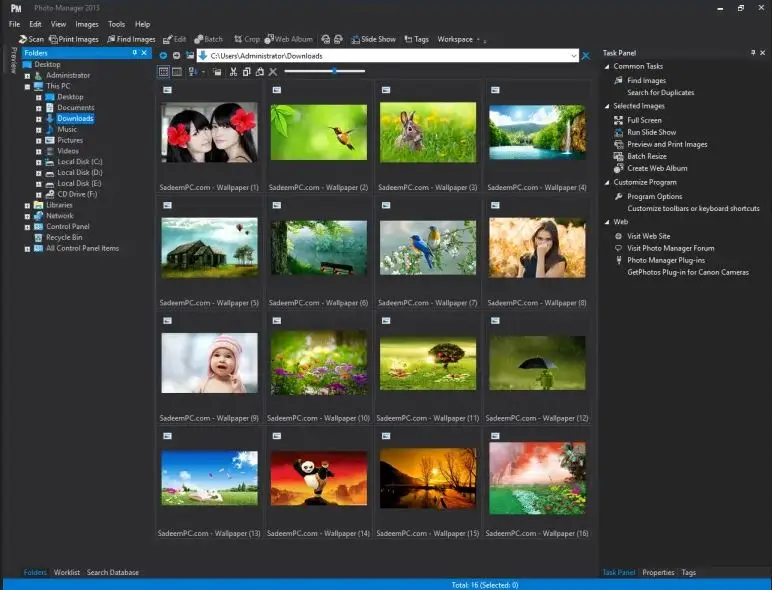
Task: Click Batch Resize in Task Panel
Action: click(x=646, y=156)
